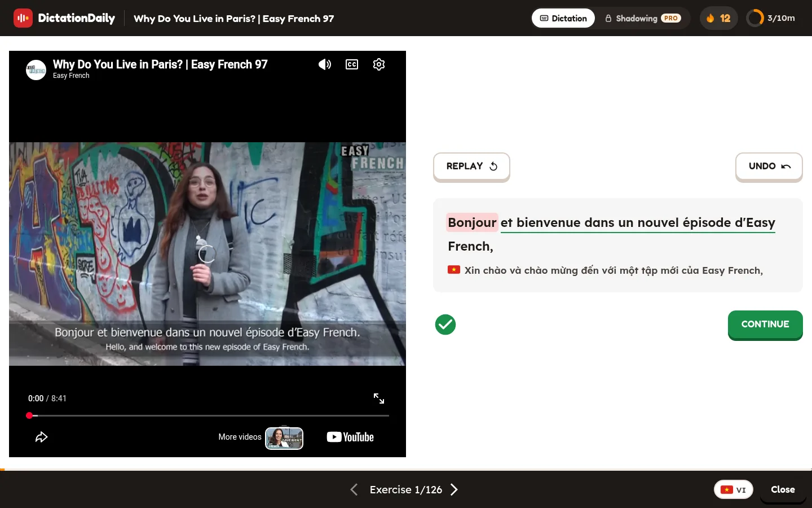This screenshot has height=508, width=812.
Task: Enter fullscreen with the expand icon
Action: (379, 398)
